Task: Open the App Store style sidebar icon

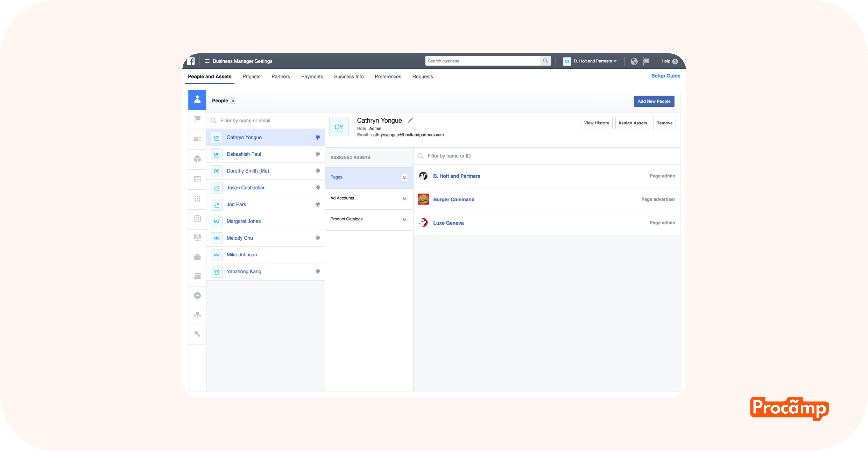Action: tap(197, 238)
